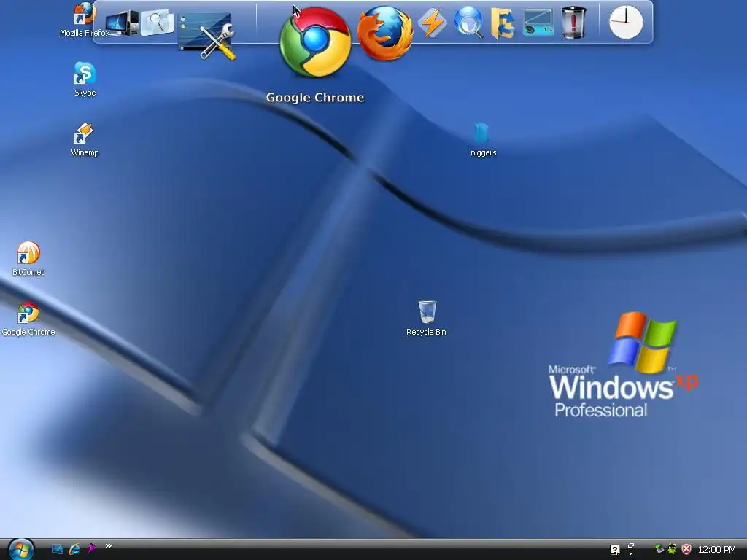Image resolution: width=747 pixels, height=560 pixels.
Task: Open the Winamp lightning bolt icon in the dock
Action: (x=432, y=23)
